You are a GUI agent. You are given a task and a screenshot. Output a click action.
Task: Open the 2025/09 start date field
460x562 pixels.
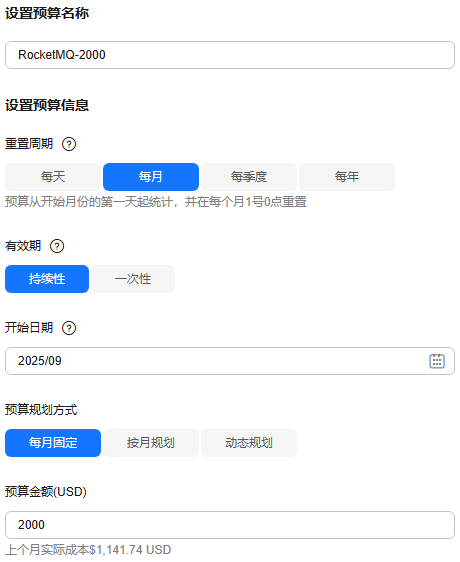pos(230,361)
